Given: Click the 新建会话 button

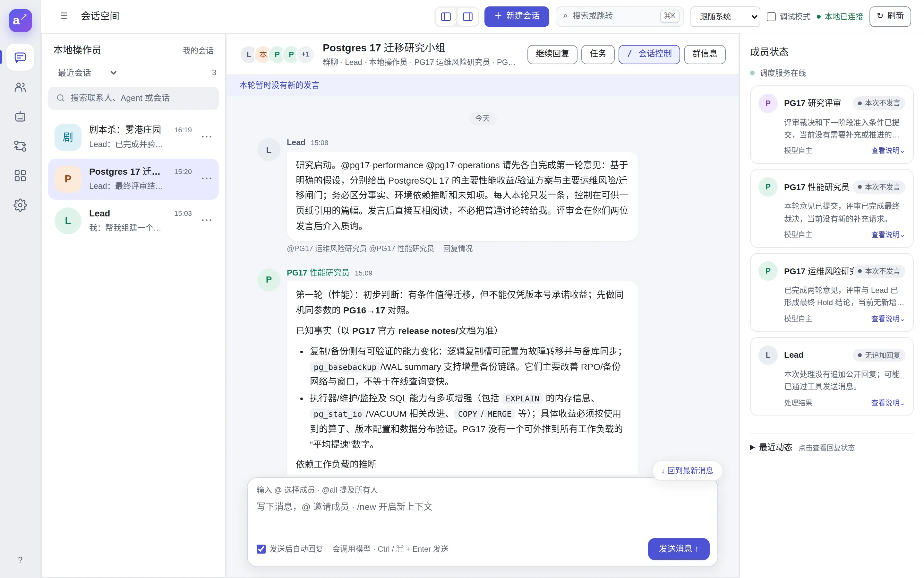Looking at the screenshot, I should click(x=517, y=16).
